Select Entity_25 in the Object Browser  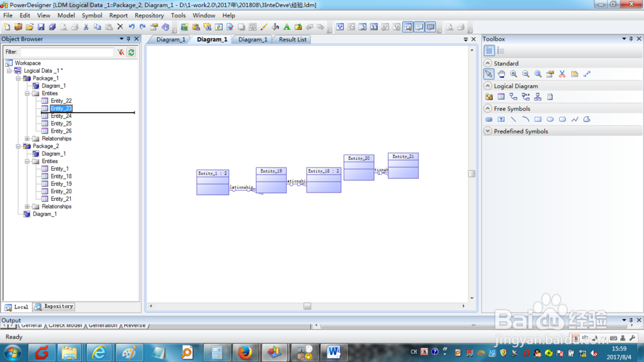pos(61,123)
